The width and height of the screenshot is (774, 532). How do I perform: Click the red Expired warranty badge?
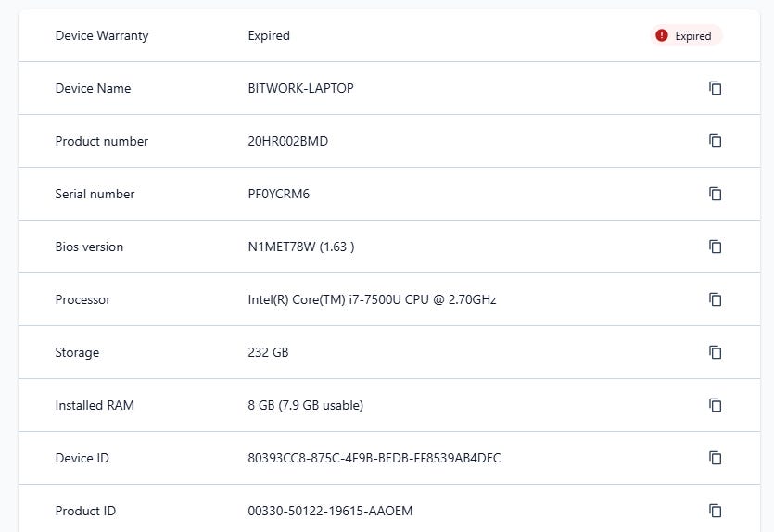[685, 36]
